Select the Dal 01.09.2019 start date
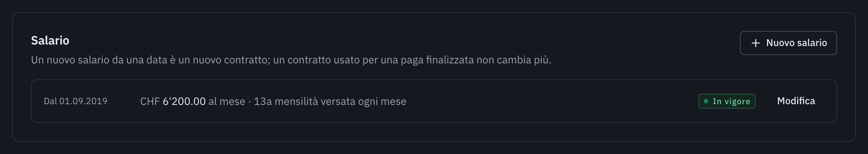This screenshot has width=868, height=154. tap(75, 101)
